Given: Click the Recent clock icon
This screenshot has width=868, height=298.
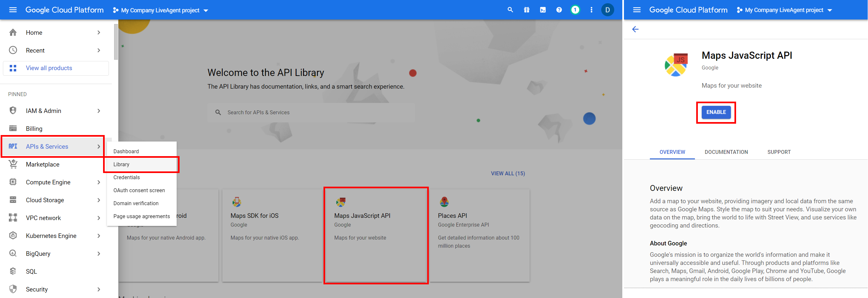Looking at the screenshot, I should [x=13, y=50].
